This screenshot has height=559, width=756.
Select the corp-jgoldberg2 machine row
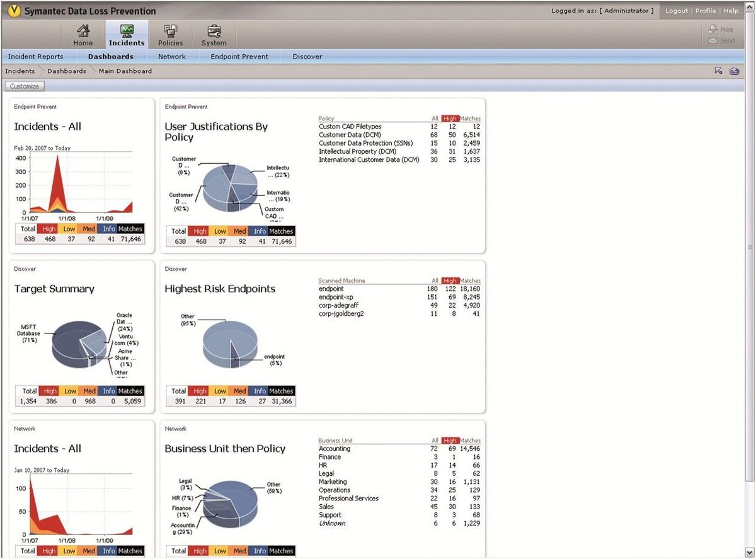pos(399,313)
